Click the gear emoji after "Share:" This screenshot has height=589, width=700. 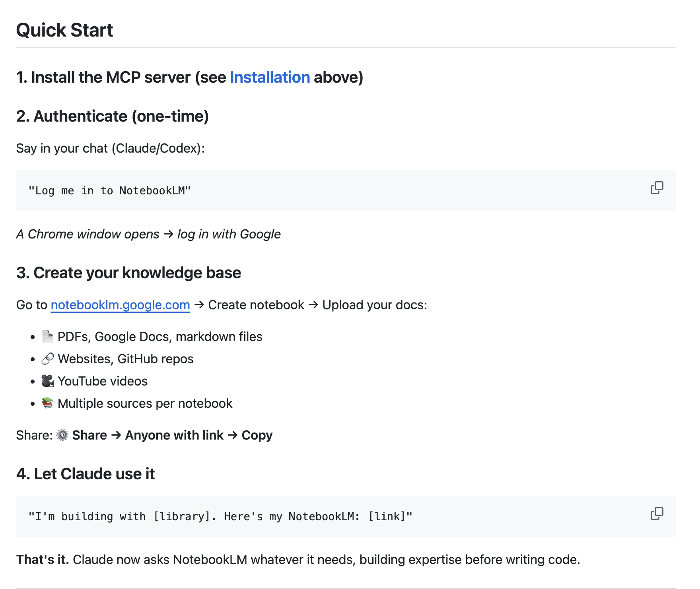click(62, 435)
